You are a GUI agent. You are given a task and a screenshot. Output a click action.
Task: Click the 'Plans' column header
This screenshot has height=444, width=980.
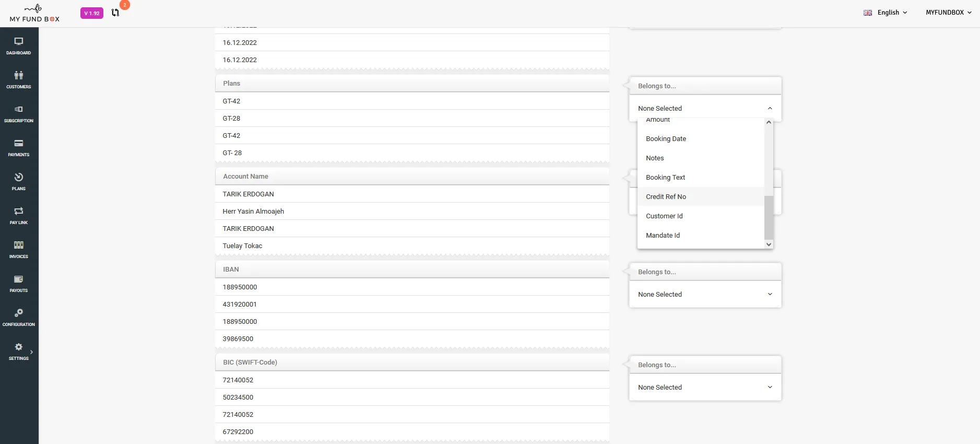click(x=412, y=84)
